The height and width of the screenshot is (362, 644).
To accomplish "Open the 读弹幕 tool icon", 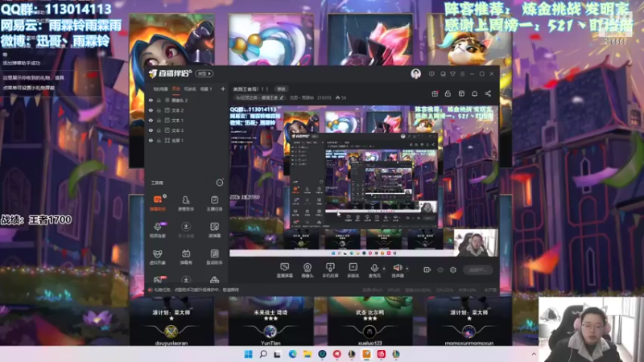I will (x=214, y=230).
